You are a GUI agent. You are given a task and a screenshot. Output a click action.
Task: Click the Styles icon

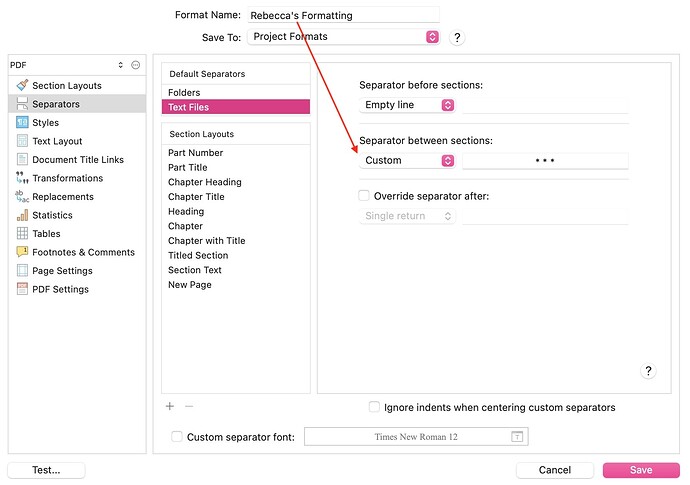tap(22, 122)
